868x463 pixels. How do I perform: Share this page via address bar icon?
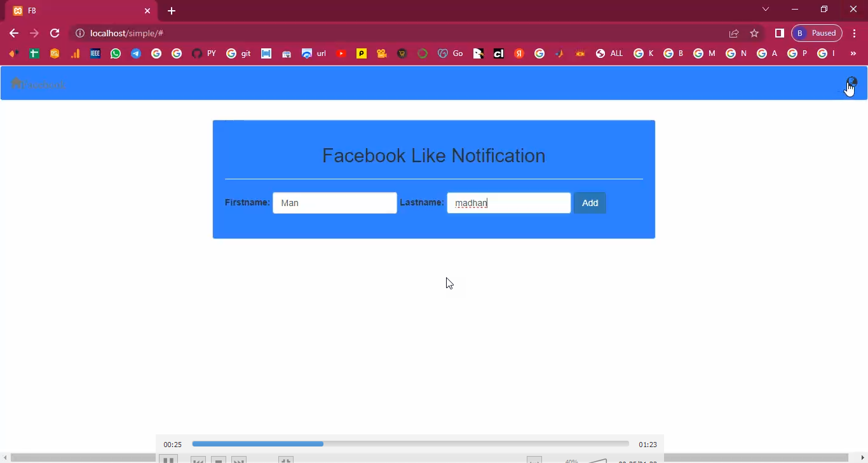pyautogui.click(x=734, y=33)
